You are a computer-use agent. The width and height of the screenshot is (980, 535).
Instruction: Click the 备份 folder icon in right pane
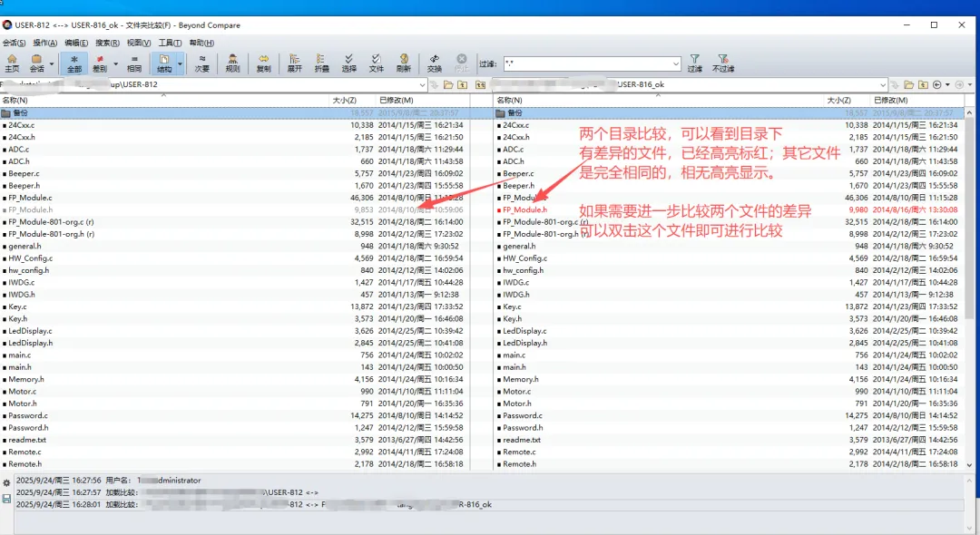click(500, 113)
